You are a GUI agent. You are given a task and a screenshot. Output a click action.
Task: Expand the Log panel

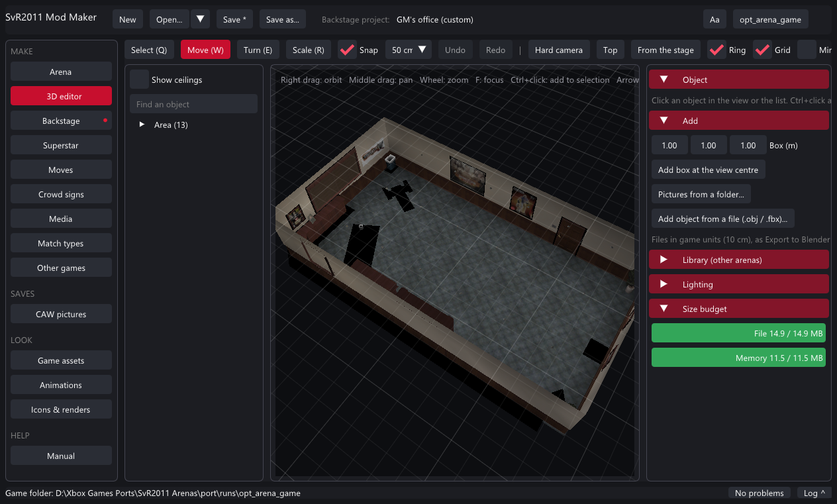814,493
